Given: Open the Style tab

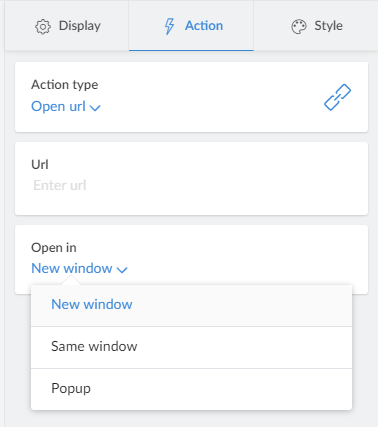Looking at the screenshot, I should pyautogui.click(x=316, y=26).
